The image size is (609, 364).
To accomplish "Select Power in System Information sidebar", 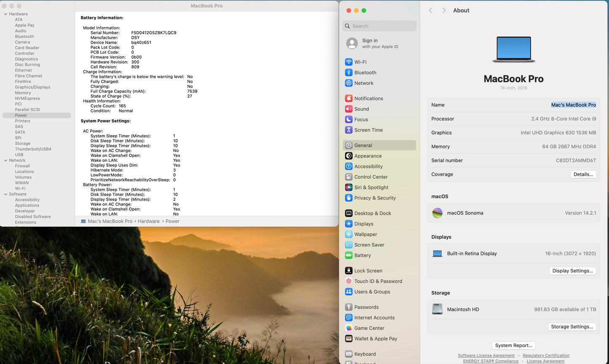I will 37,115.
